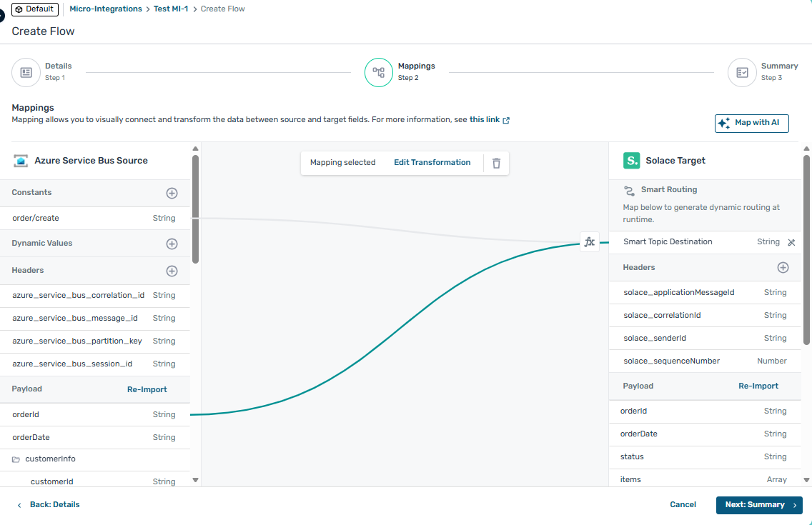Click the Summary step circle icon
This screenshot has height=525, width=812.
[x=742, y=72]
